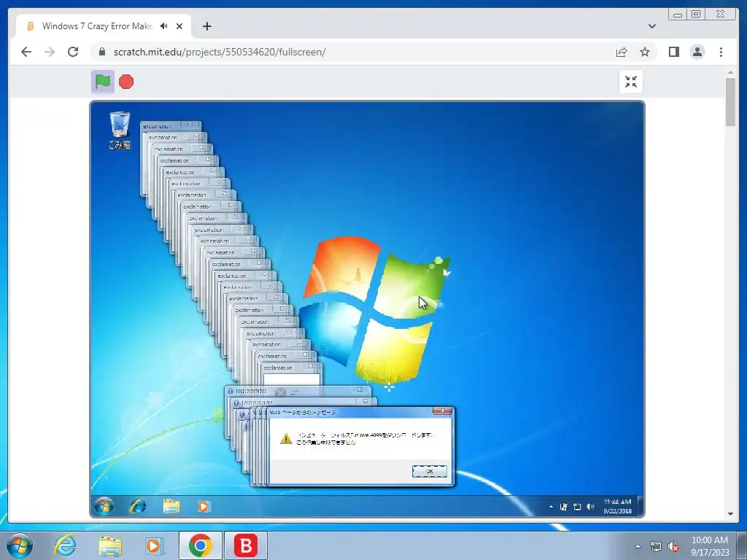Click the address bar URL
The image size is (747, 560).
pos(220,52)
